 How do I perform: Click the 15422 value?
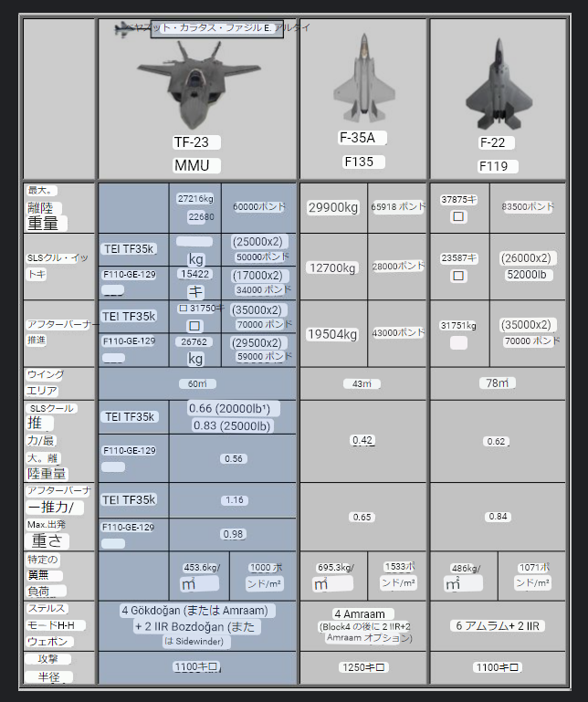pyautogui.click(x=194, y=274)
